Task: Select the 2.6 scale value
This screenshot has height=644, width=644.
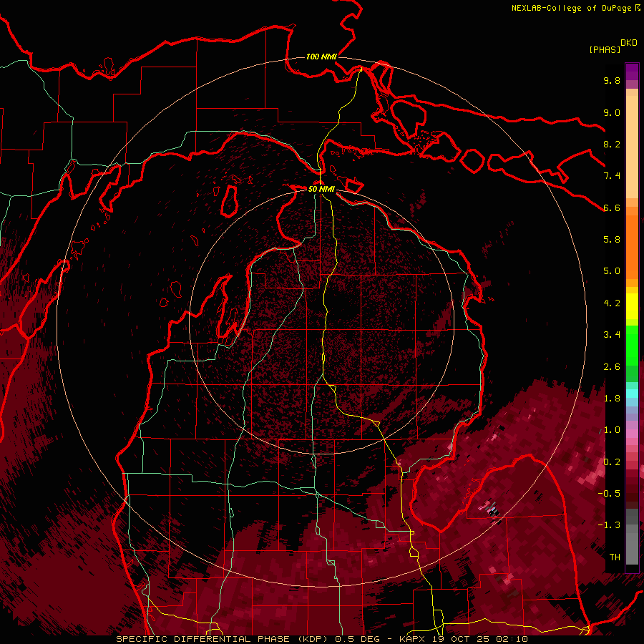Action: [612, 367]
